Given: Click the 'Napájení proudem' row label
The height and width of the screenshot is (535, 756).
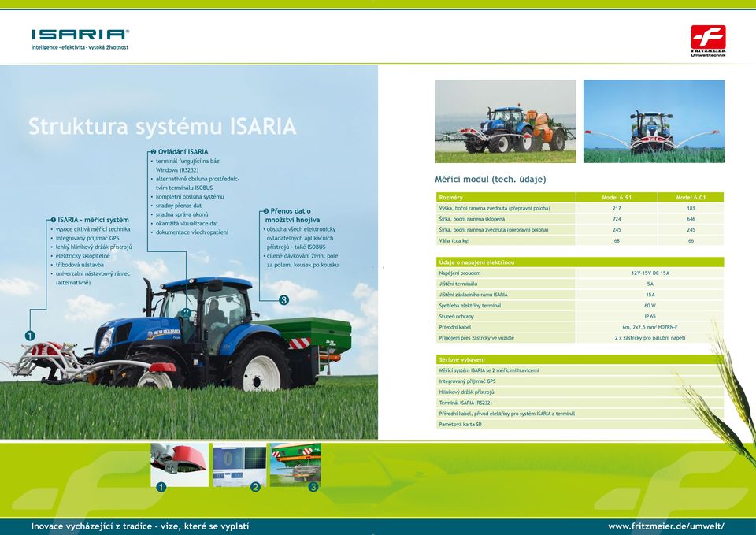Looking at the screenshot, I should click(x=459, y=273).
